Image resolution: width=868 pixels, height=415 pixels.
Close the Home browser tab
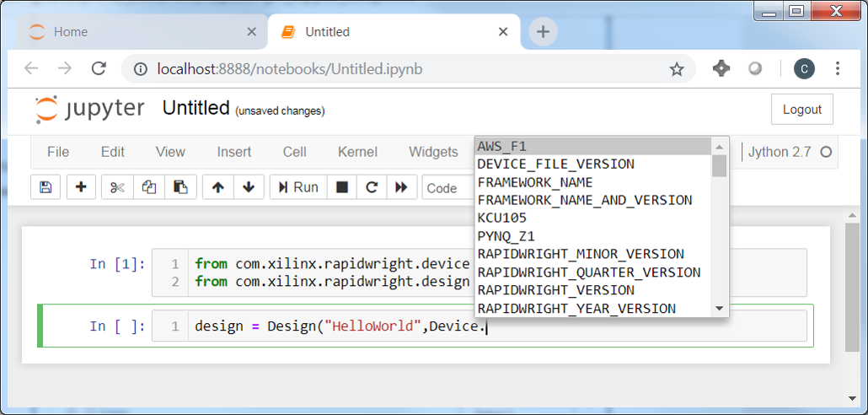point(251,32)
